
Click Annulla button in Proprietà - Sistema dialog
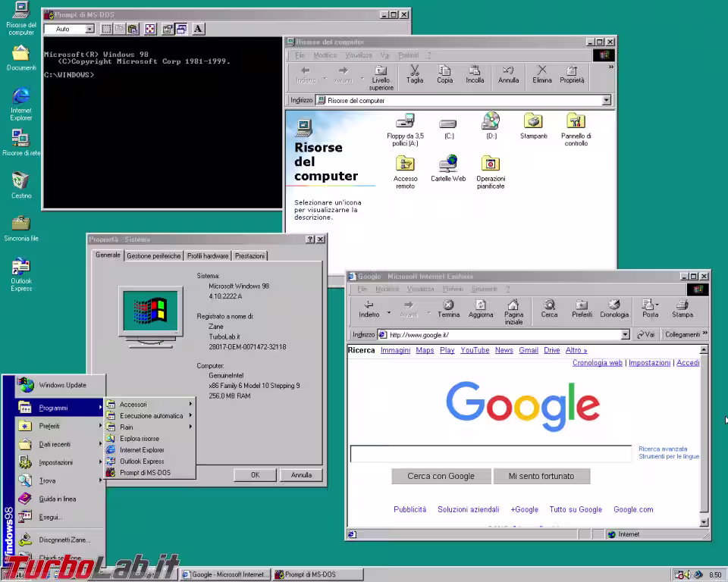tap(301, 475)
